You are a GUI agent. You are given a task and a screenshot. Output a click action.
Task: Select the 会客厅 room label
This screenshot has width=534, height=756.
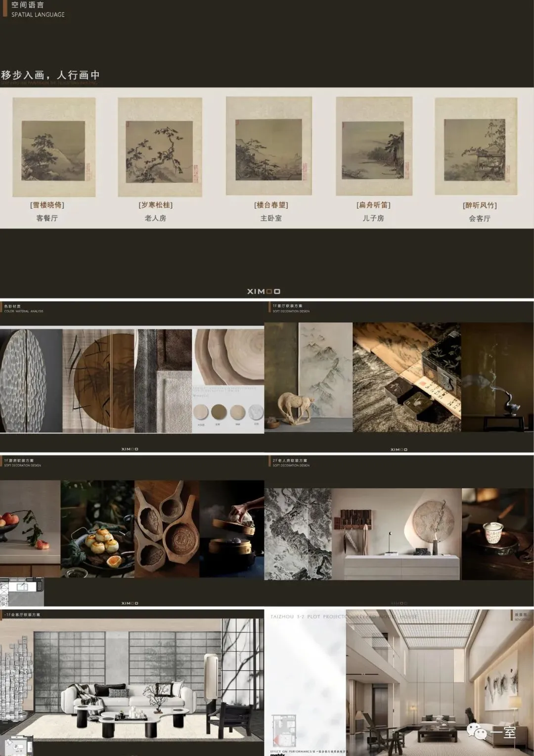[x=480, y=219]
